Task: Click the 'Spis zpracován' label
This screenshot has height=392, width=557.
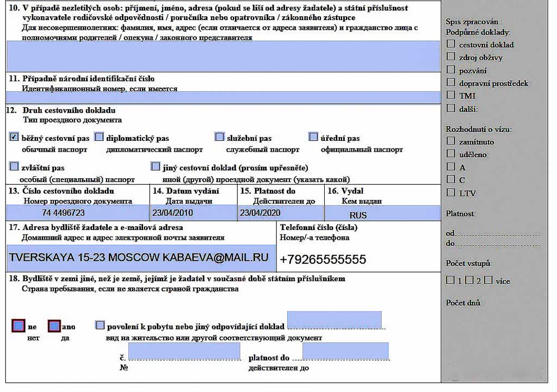Action: pos(474,22)
